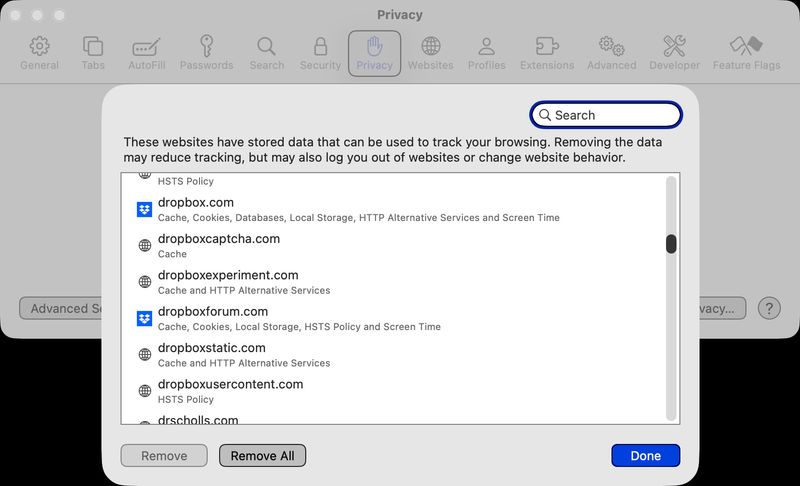This screenshot has width=800, height=486.
Task: Click the Dropbox logo beside dropboxforum.com
Action: click(x=144, y=318)
